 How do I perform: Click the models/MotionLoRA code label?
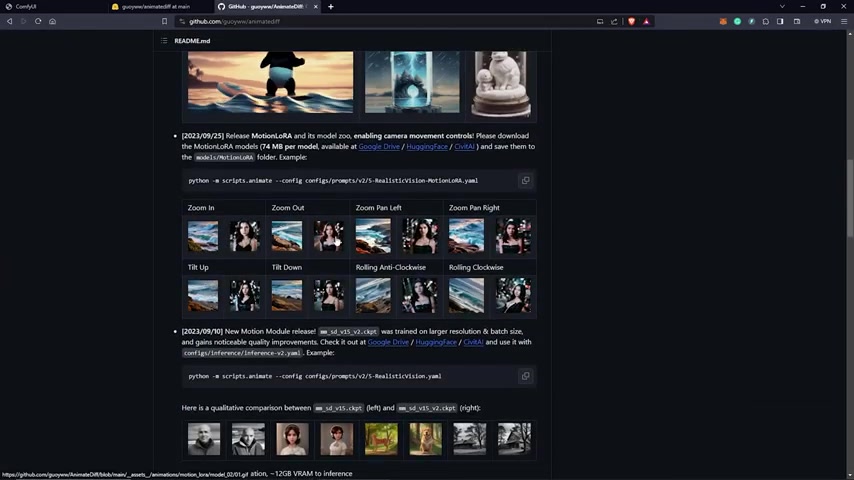[x=224, y=157]
